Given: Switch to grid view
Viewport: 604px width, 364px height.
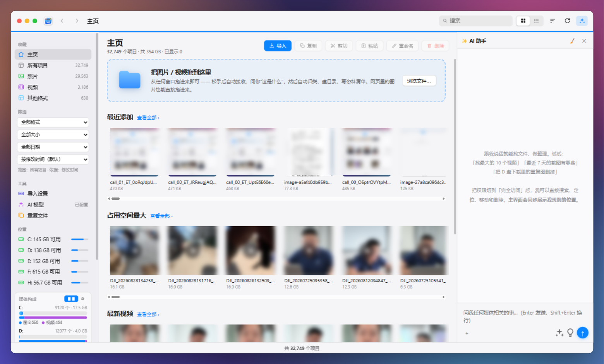Looking at the screenshot, I should [523, 21].
